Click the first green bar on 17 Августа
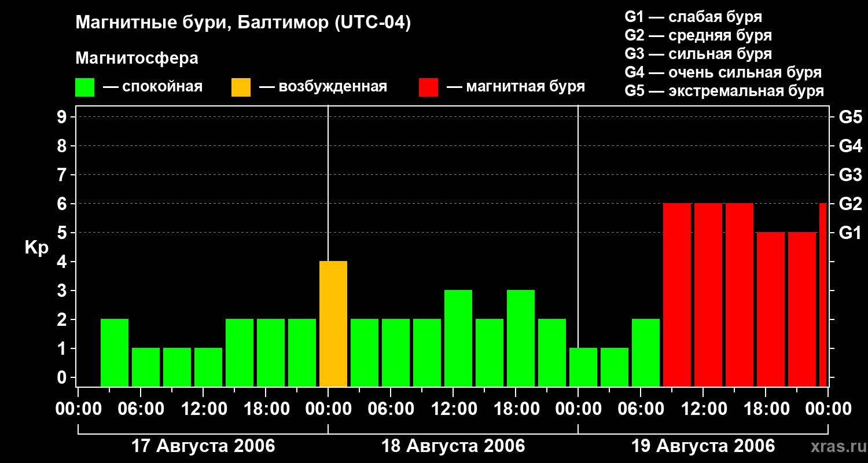Screen dimensions: 868x463 tap(115, 353)
